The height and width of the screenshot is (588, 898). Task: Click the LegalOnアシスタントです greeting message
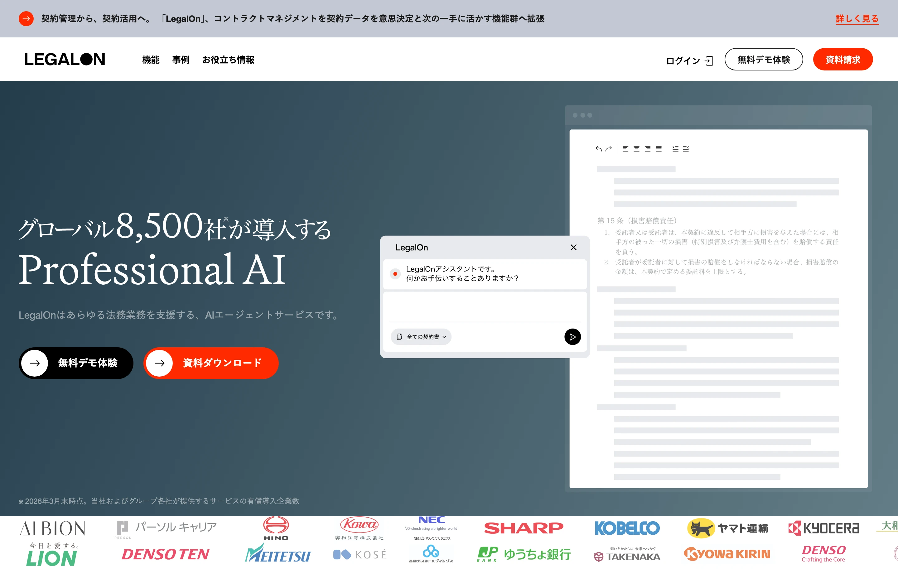click(x=462, y=273)
